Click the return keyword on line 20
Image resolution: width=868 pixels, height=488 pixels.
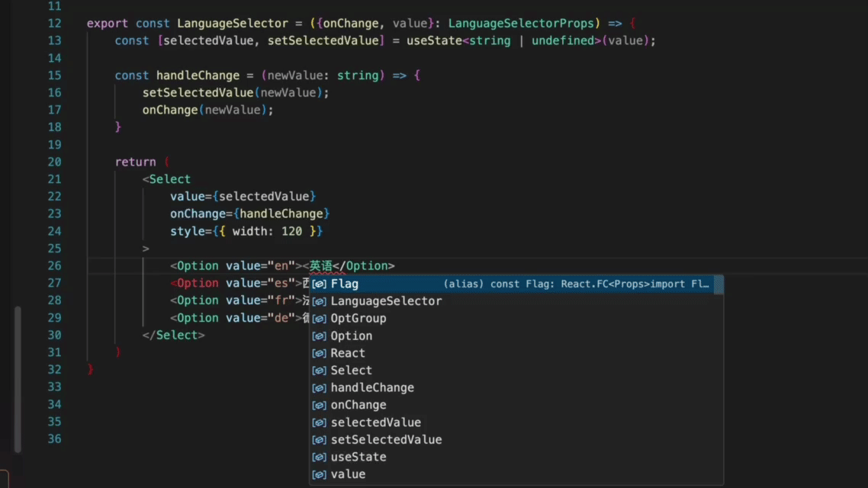[x=136, y=162]
